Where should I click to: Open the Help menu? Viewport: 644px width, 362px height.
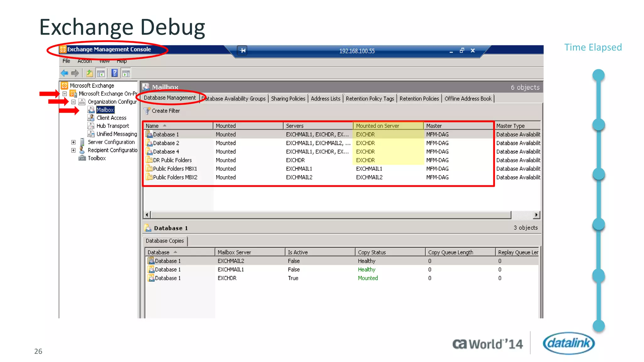(122, 61)
